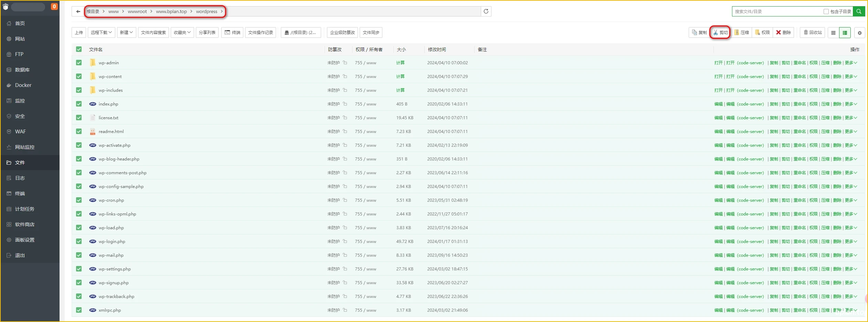Click the notification badge with 0

(54, 7)
